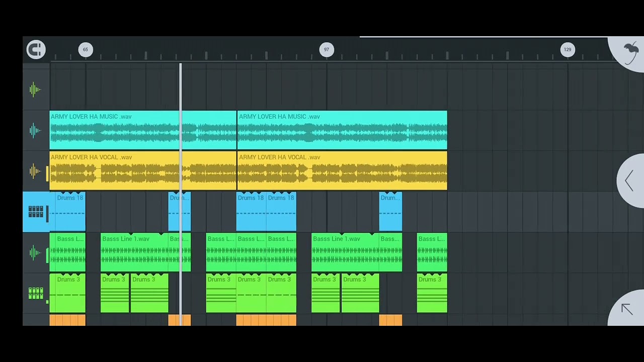Select the "Bas..." green clip under the playhead
Image resolution: width=644 pixels, height=362 pixels.
180,252
